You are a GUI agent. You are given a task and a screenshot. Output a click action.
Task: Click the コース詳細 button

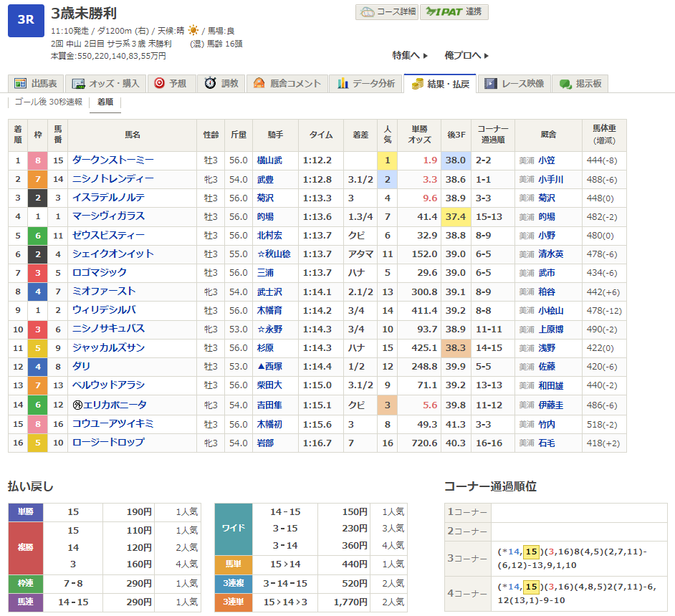click(x=386, y=12)
